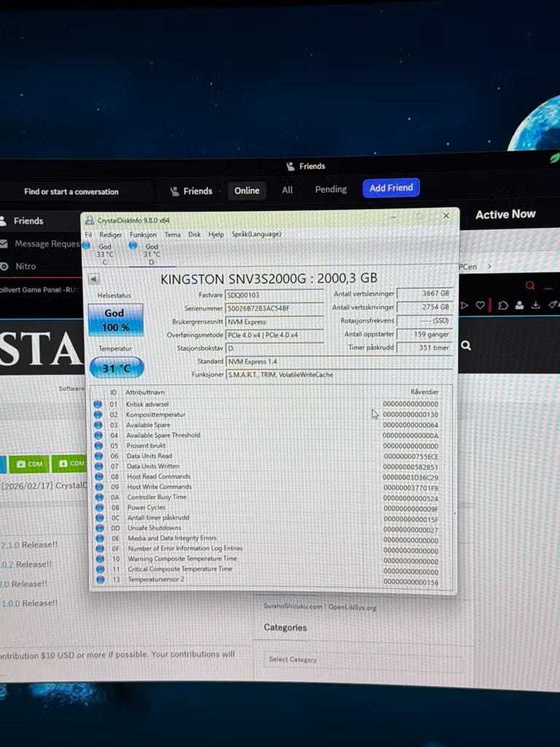Open the Språk(Language) menu
560x747 pixels.
coord(256,234)
